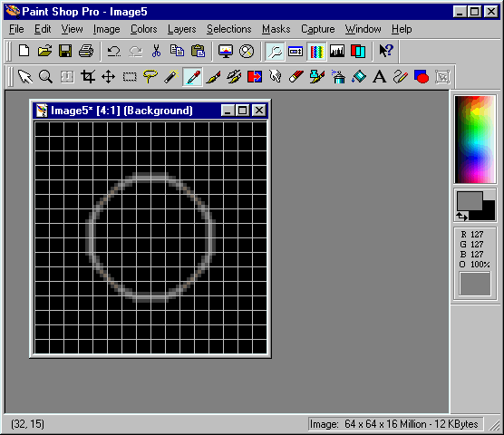Select the Text tool
The width and height of the screenshot is (504, 435).
click(379, 77)
